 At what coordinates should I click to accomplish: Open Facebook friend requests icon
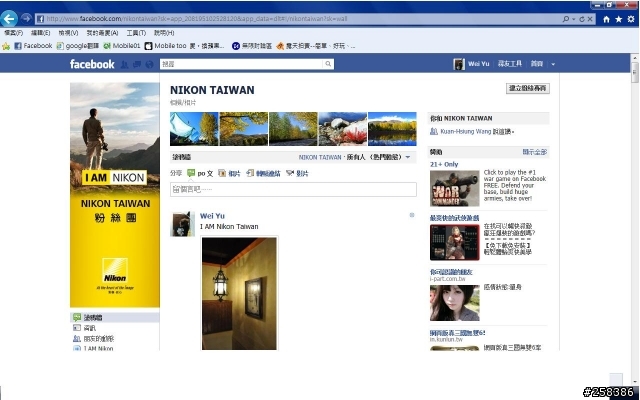tap(124, 64)
